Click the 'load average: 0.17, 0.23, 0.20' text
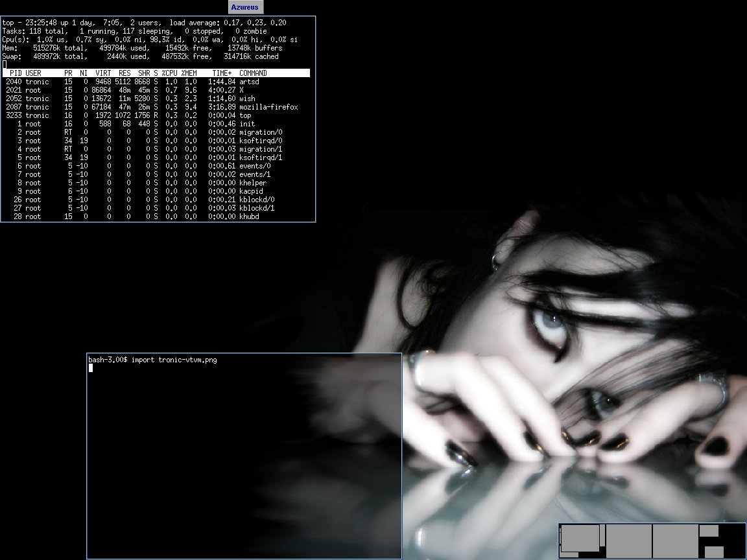747x560 pixels. (x=228, y=23)
